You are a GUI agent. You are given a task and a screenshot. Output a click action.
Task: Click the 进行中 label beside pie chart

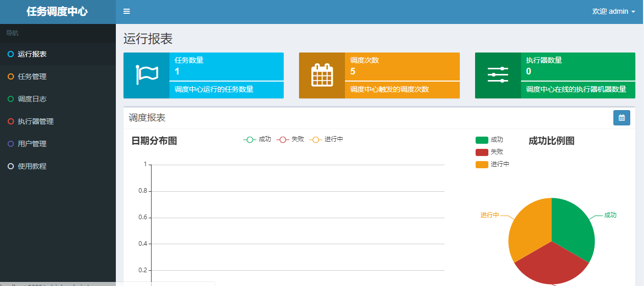[x=489, y=215]
